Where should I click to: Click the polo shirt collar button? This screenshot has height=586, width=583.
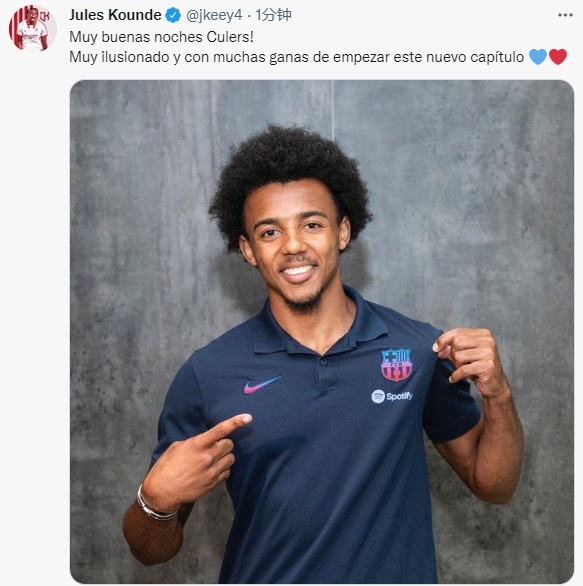point(323,361)
